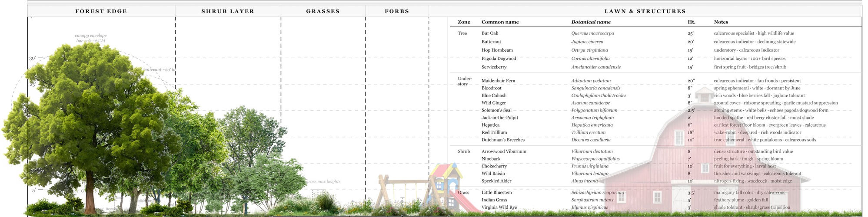Click the Maidenhair Fern common name
This screenshot has width=868, height=217.
(x=498, y=81)
